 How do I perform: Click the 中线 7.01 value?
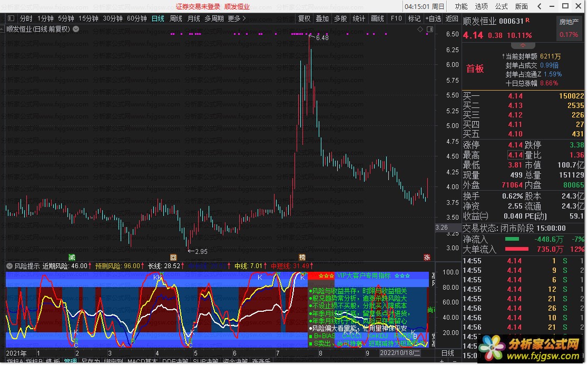(257, 266)
